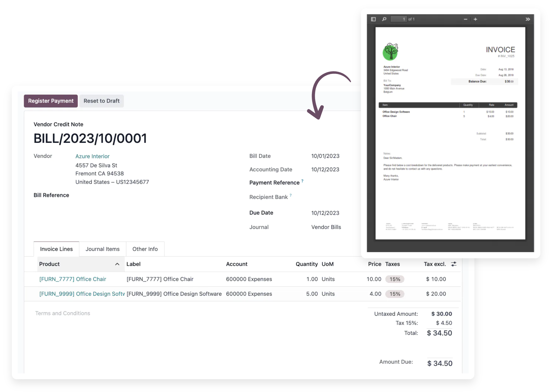Click the Reset to Draft button
This screenshot has width=549, height=392.
point(101,101)
